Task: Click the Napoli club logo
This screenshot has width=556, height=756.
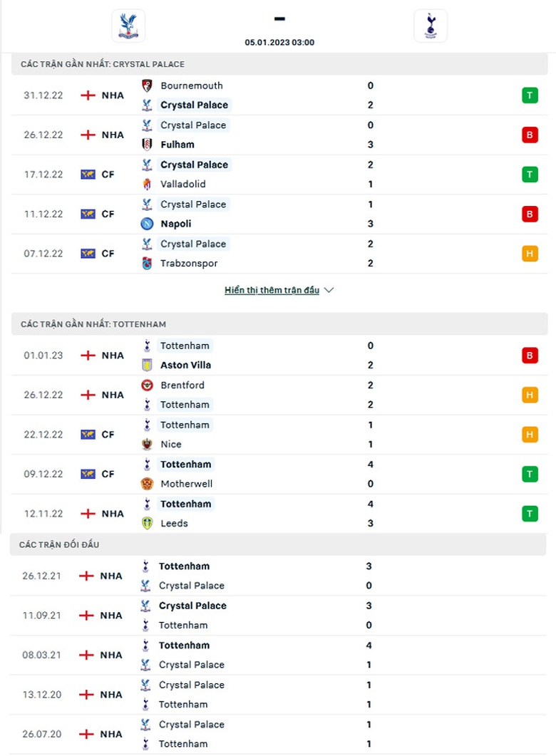Action: click(148, 224)
